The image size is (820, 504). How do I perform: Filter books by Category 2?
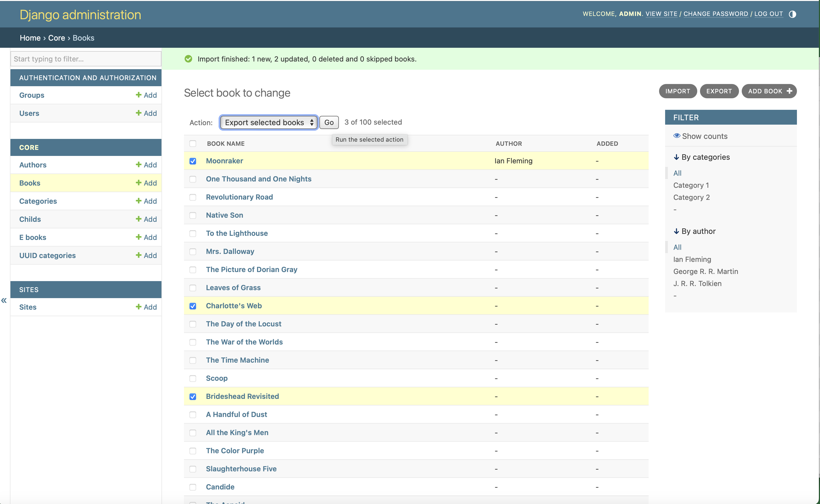coord(691,197)
